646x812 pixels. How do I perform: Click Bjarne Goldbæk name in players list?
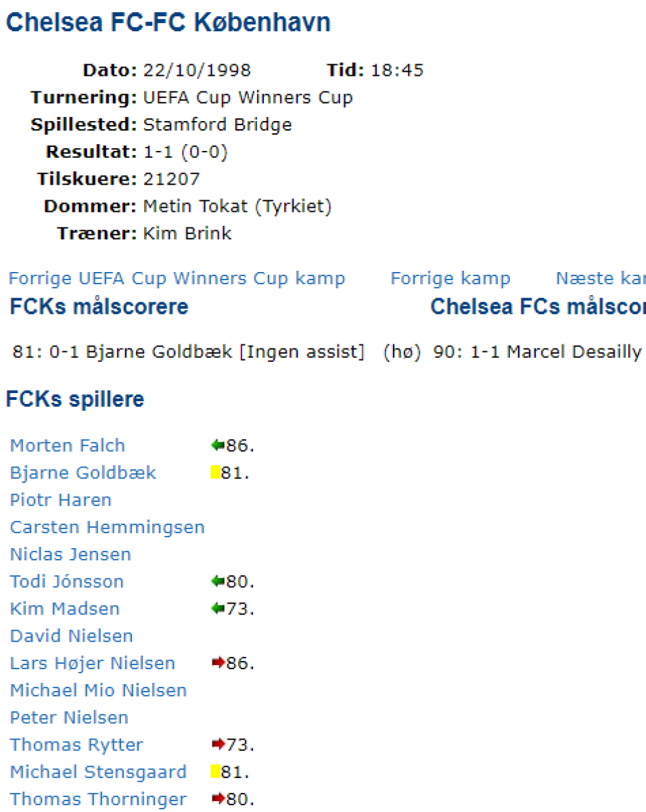[x=83, y=472]
